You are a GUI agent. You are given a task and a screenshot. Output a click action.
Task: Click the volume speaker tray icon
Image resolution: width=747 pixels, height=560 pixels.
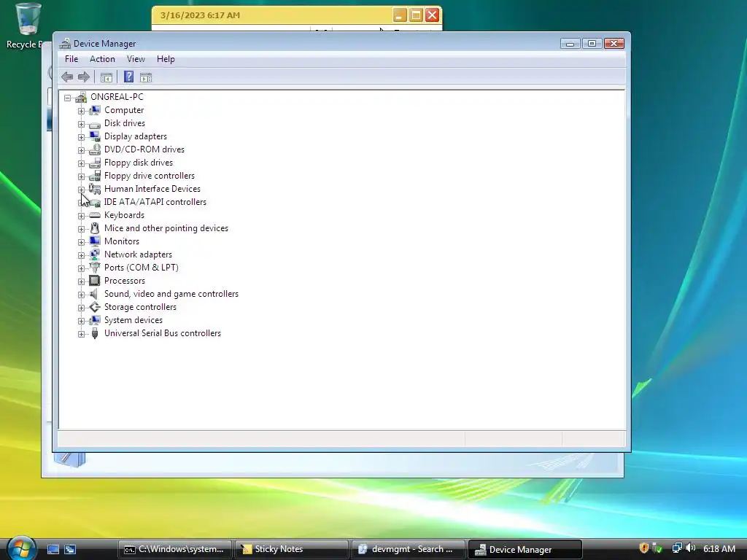(x=690, y=548)
